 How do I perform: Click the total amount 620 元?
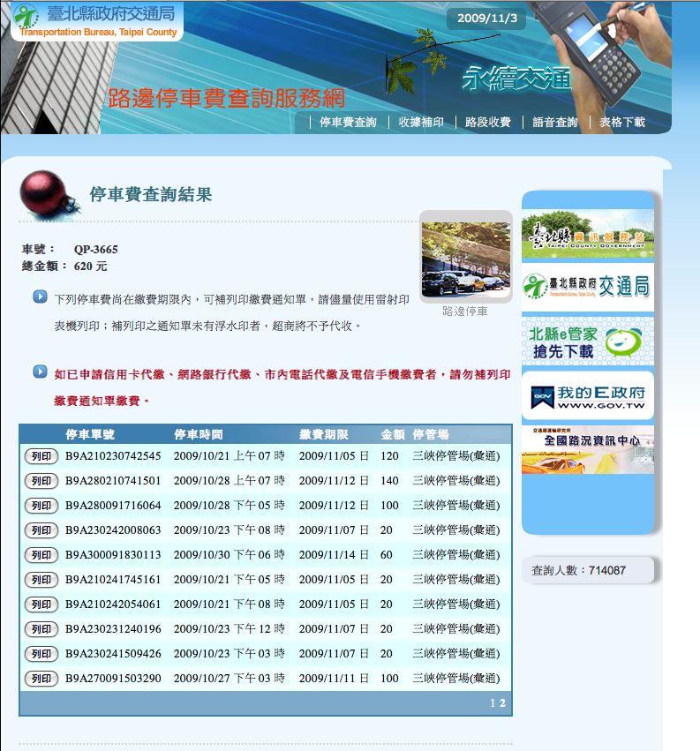point(91,267)
